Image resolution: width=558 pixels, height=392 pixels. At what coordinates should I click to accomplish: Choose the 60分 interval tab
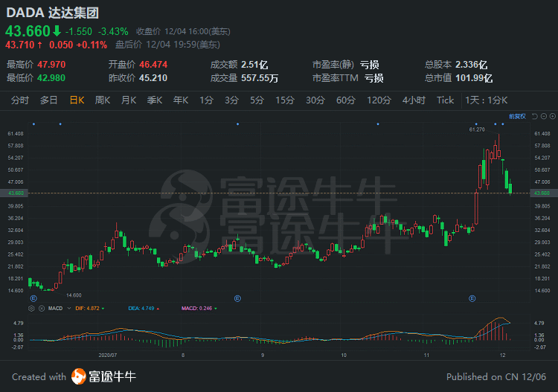[x=346, y=100]
